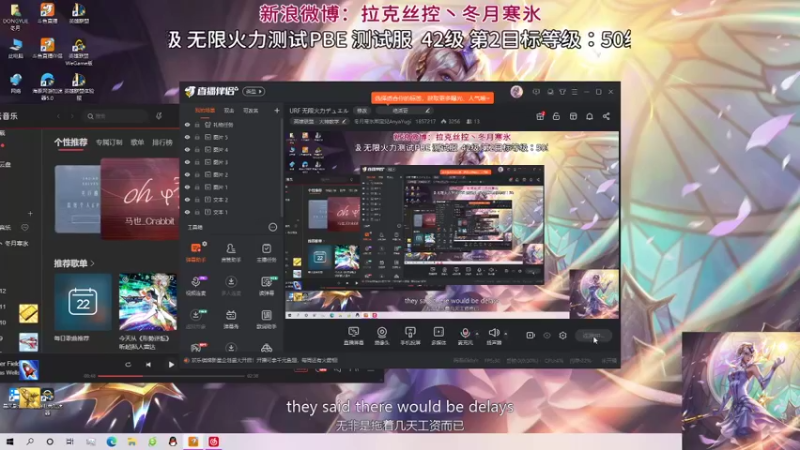Open the user assistant tool next to 弹幕助手

point(231,252)
